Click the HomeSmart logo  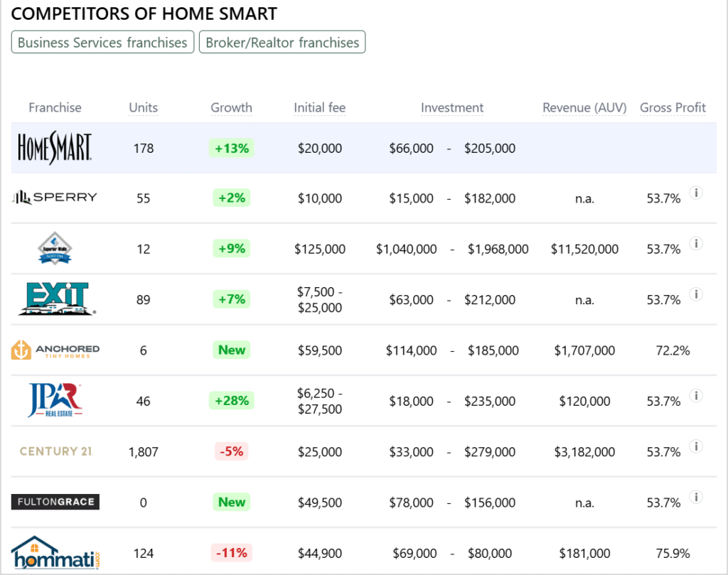pos(55,148)
